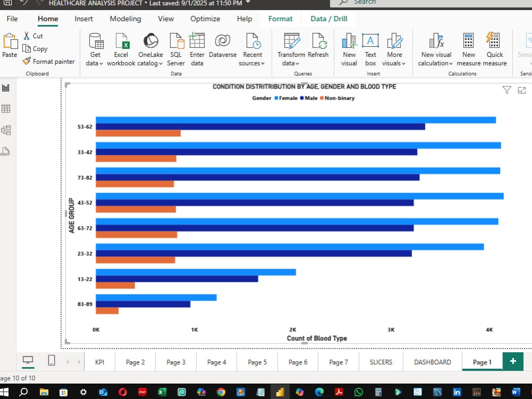Open the Optimize ribbon tab

coord(205,19)
